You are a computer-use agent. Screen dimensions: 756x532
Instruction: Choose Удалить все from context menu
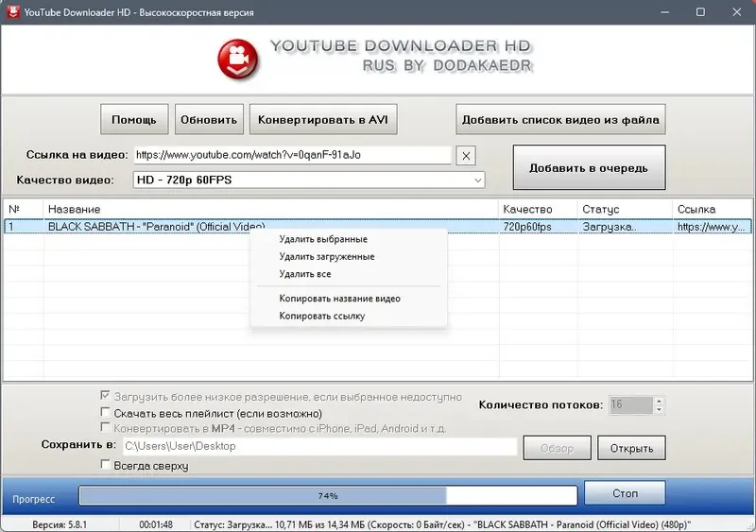click(x=349, y=274)
